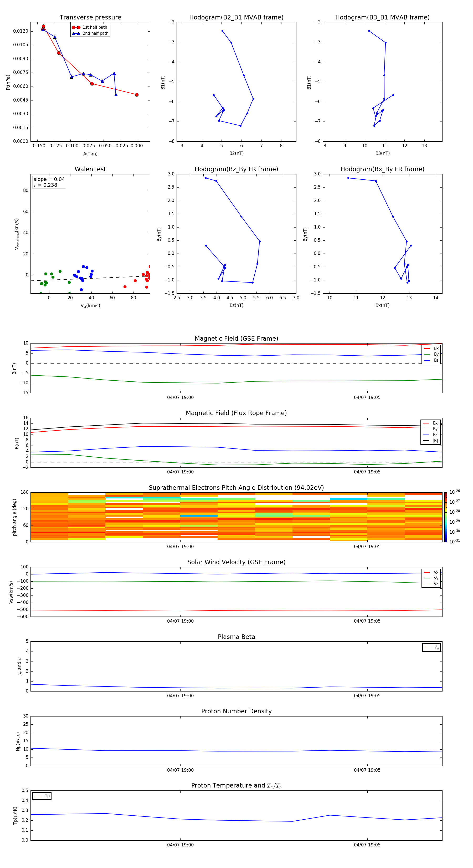
Task: Click the 'B2(nT)' x-axis label
Action: [236, 153]
